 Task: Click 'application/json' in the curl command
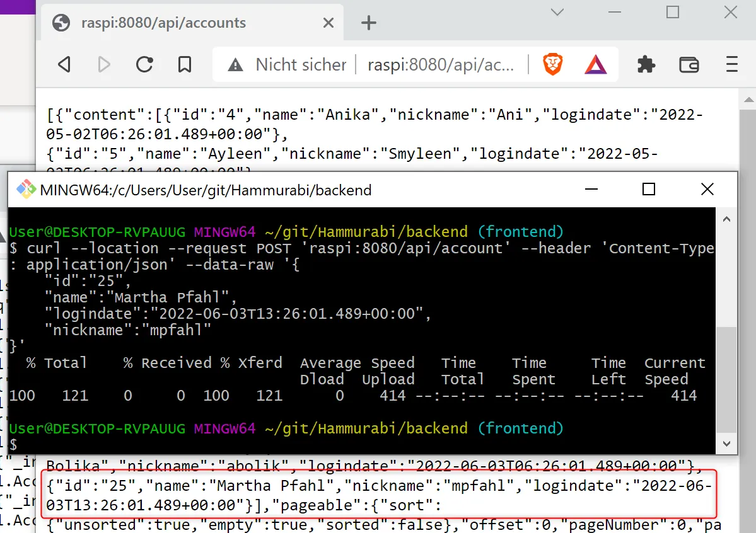[x=97, y=265]
